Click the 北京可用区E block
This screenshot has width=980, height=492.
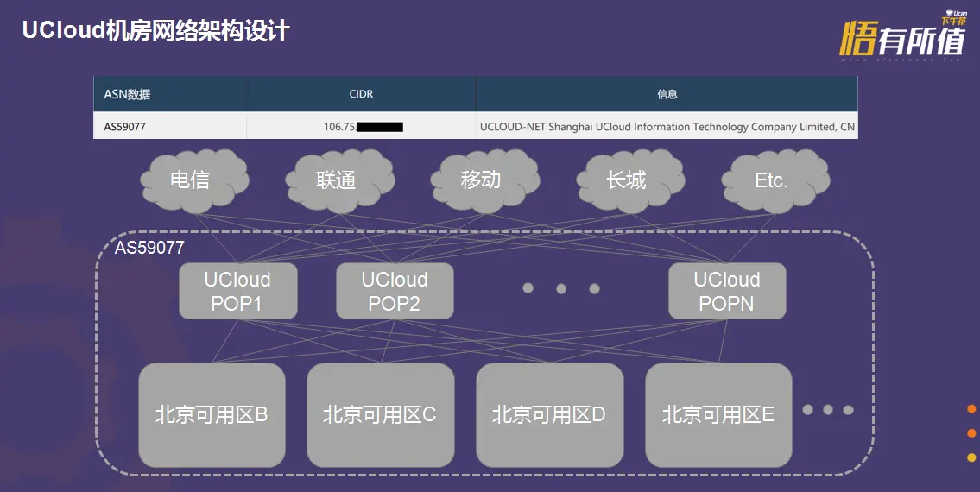(x=718, y=415)
